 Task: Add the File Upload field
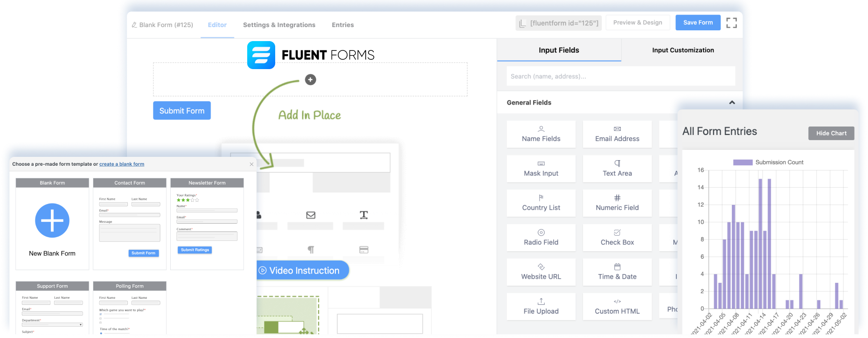541,307
